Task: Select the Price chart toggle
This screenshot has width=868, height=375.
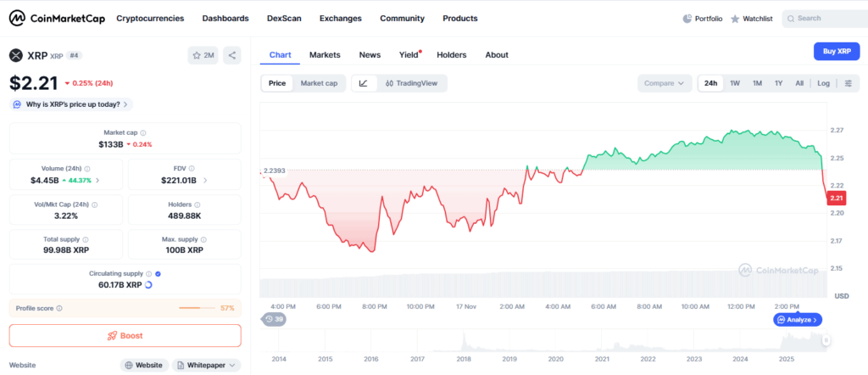Action: click(277, 83)
